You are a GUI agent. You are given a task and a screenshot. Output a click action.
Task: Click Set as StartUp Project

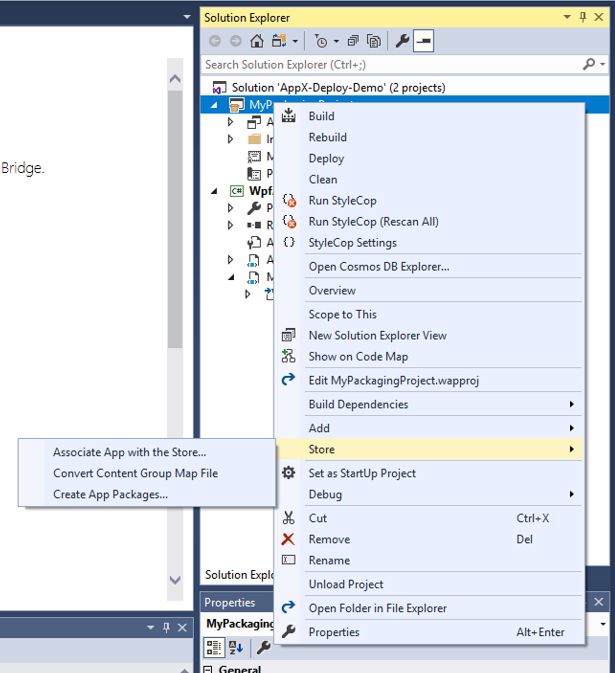pyautogui.click(x=429, y=473)
